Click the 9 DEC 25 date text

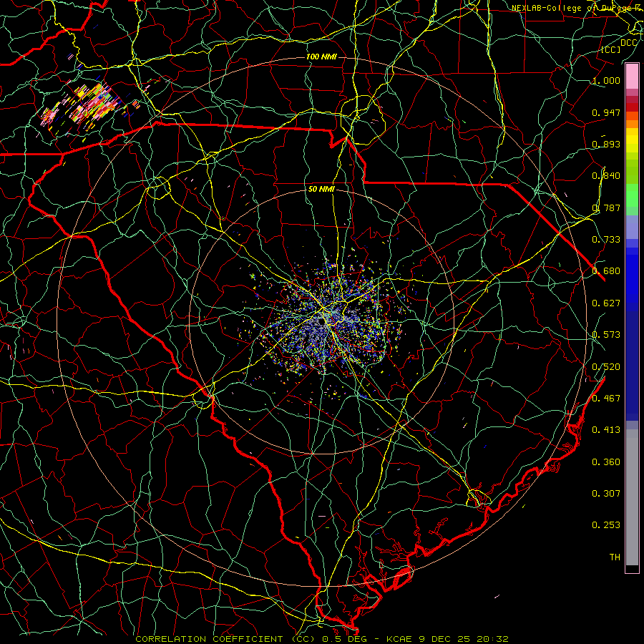pos(444,639)
